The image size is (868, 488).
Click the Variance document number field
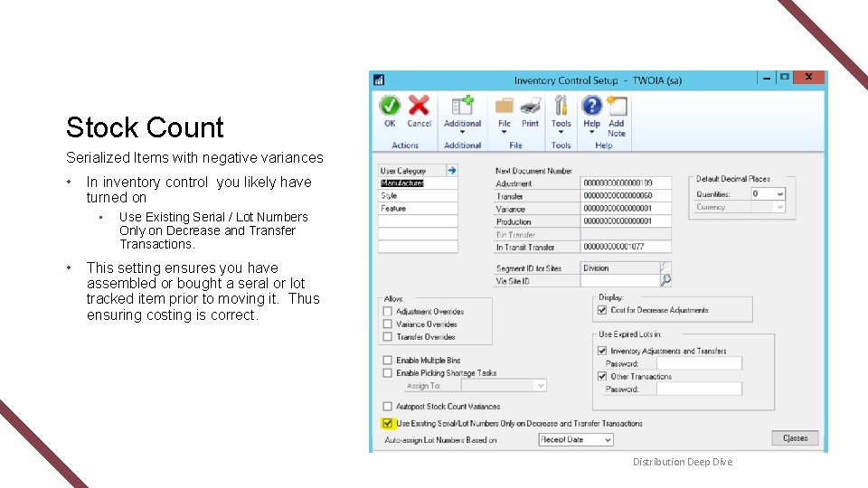coord(626,209)
